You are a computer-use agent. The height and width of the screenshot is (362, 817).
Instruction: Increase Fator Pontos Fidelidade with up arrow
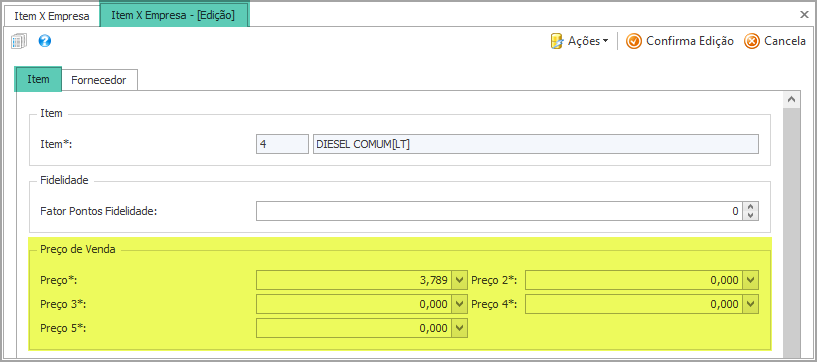coord(751,207)
